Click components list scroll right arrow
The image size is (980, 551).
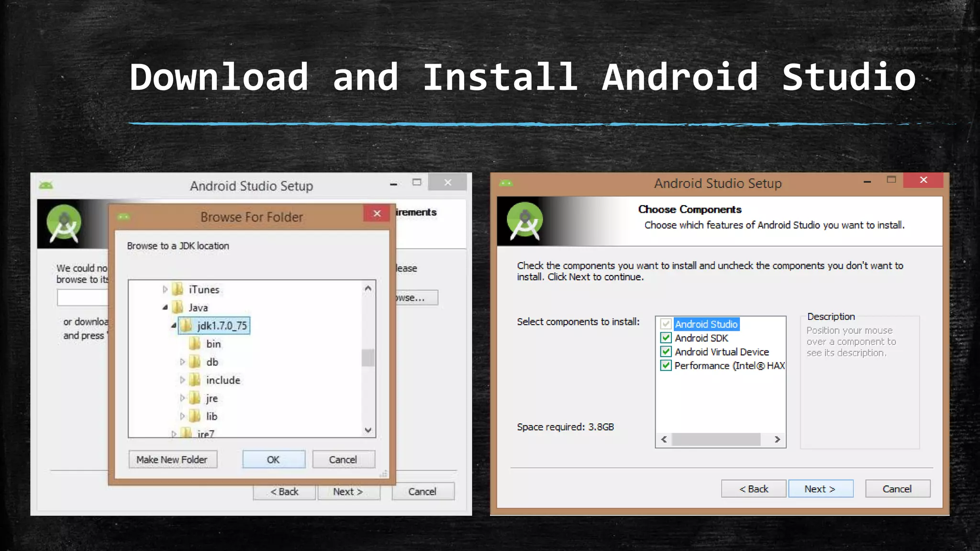click(778, 439)
